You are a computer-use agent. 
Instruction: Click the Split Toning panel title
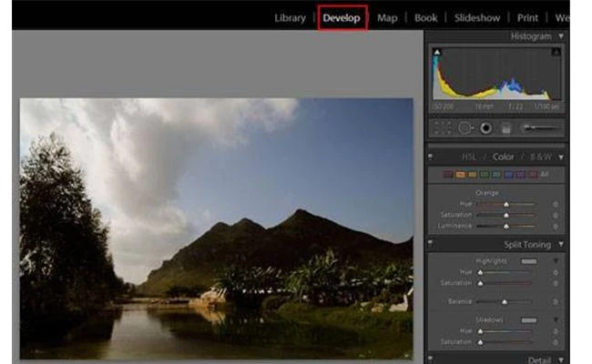click(527, 245)
